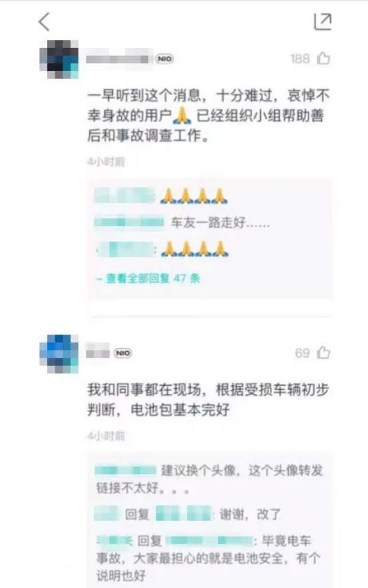Viewport: 368px width, 588px height.
Task: Tap reply mentioning 毕竟电车事故
Action: click(208, 558)
